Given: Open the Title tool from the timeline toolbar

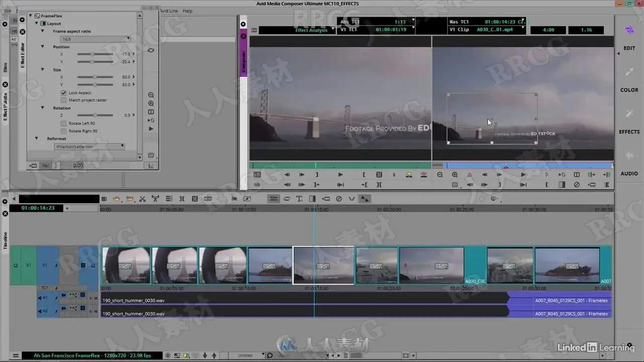Looking at the screenshot, I should 299,199.
